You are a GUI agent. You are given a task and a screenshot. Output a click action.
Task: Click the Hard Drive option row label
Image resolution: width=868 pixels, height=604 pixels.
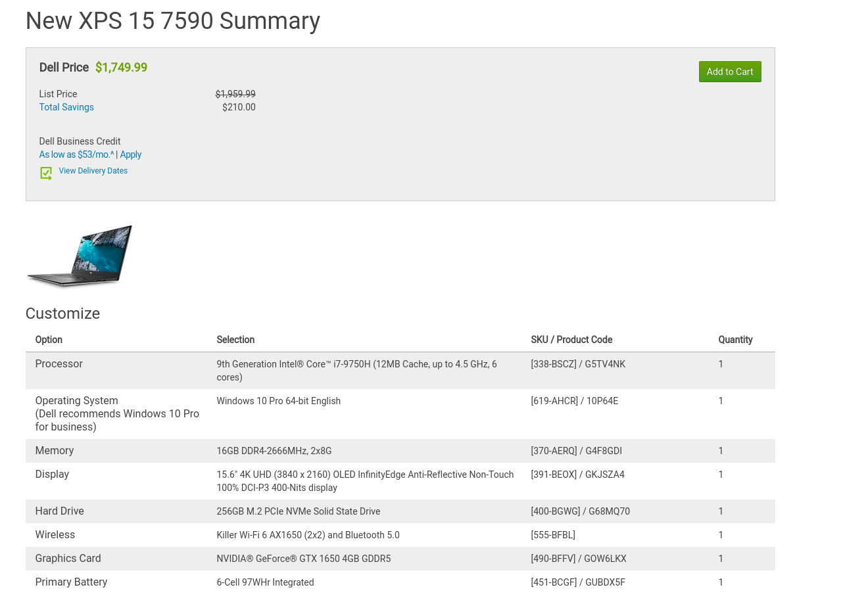coord(59,511)
